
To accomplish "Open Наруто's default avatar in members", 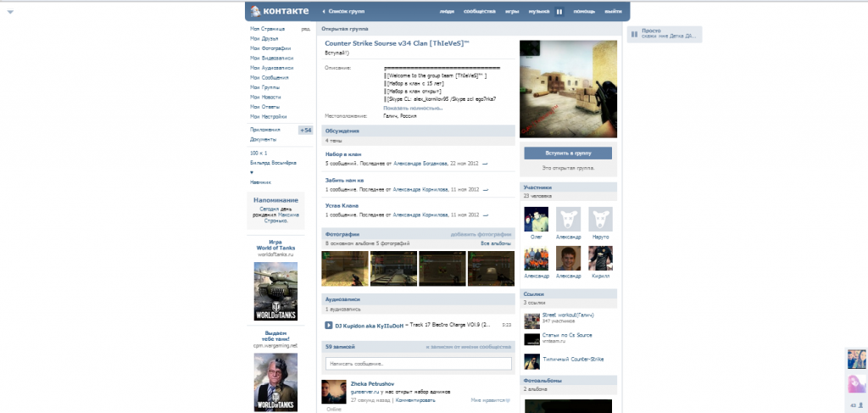I will (600, 219).
